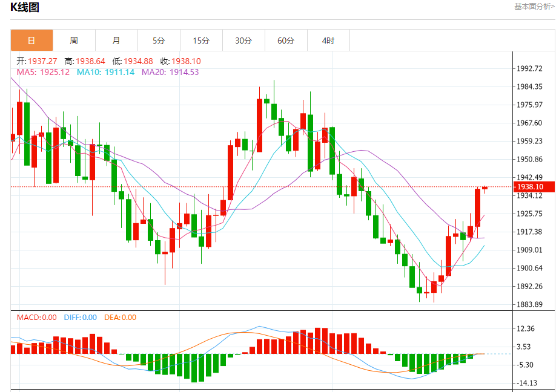
Task: Click the 1950.86 axis label
Action: pos(529,159)
